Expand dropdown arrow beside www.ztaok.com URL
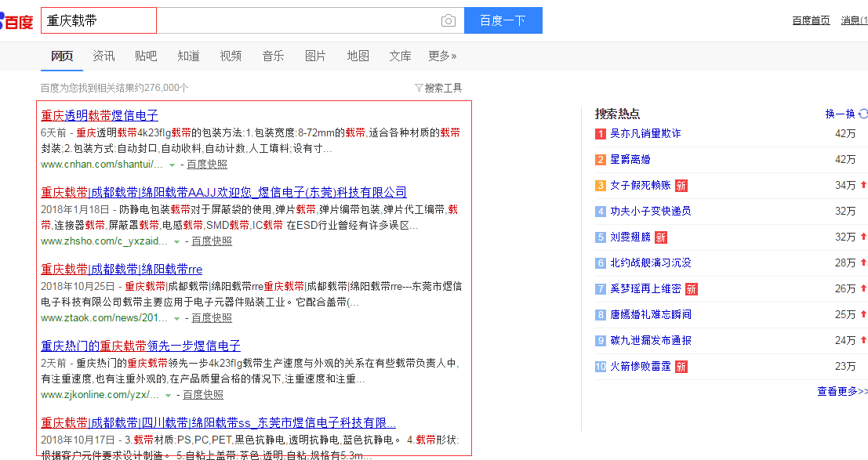The image size is (868, 460). coord(176,319)
